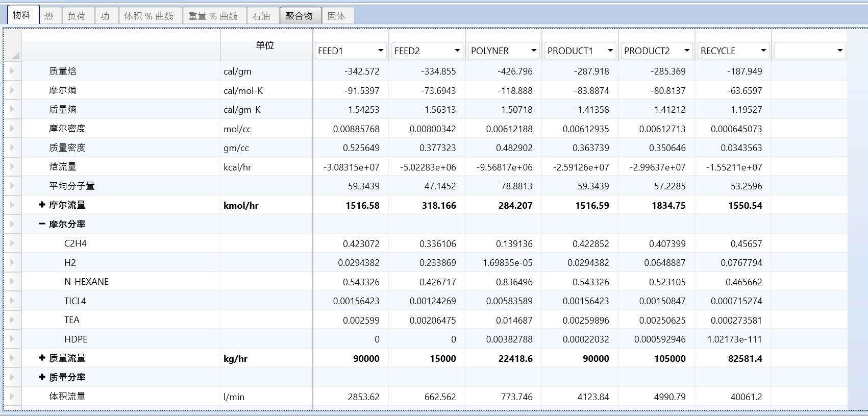The width and height of the screenshot is (868, 417).
Task: Select the 质量焓 row via its arrow
Action: pos(12,71)
